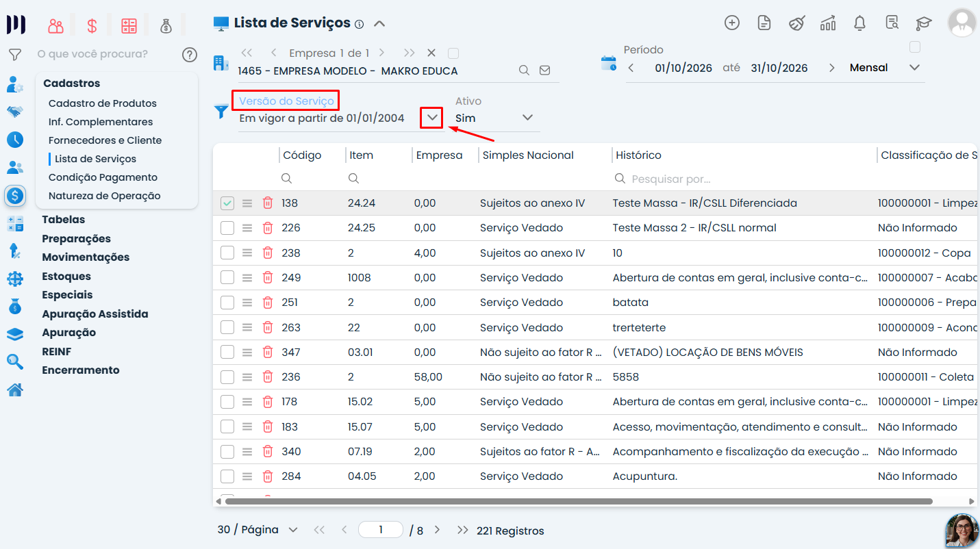The height and width of the screenshot is (549, 980).
Task: Click the help question mark icon
Action: click(x=190, y=55)
